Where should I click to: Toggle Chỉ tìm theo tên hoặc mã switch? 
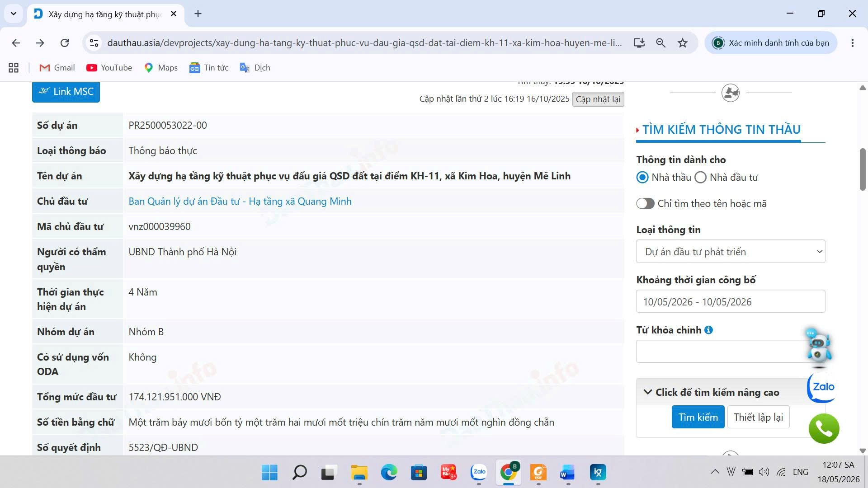click(x=645, y=204)
